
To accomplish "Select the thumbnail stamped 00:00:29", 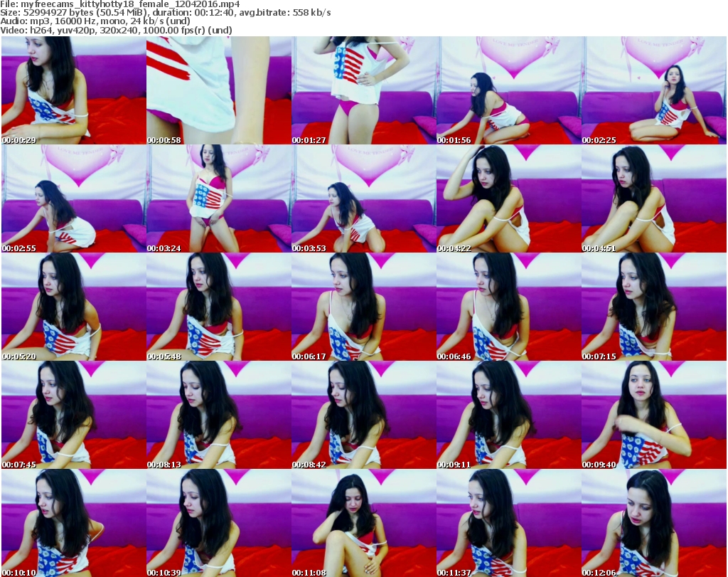I will (73, 90).
